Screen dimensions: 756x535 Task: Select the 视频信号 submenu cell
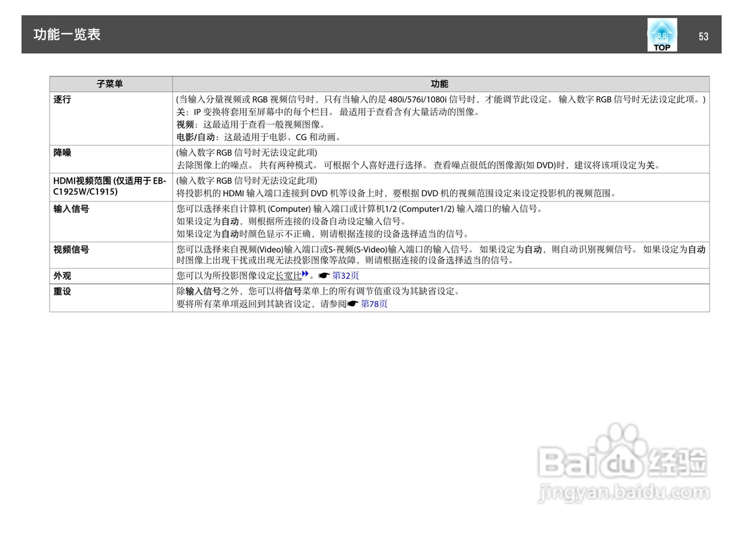coord(111,255)
